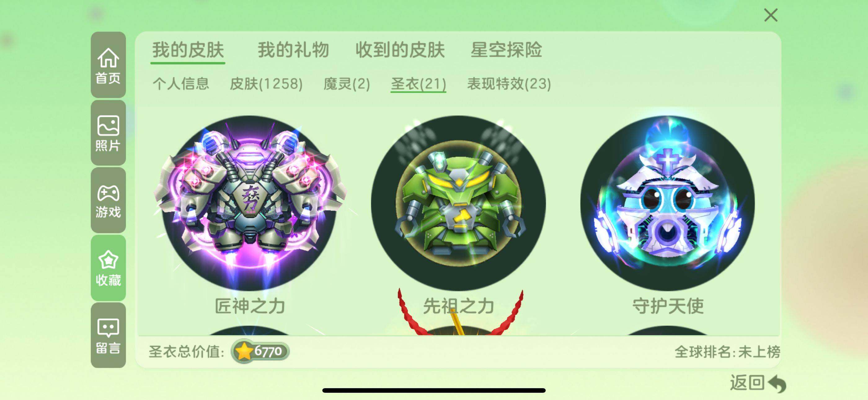
Task: Open the 游戏 gamepad sidebar icon
Action: pyautogui.click(x=108, y=200)
